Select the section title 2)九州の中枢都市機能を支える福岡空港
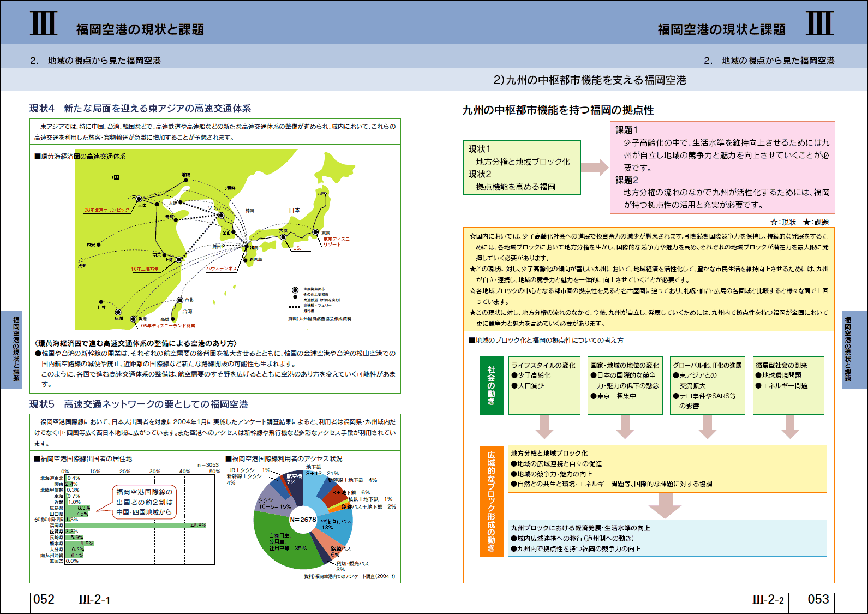868x614 pixels. click(590, 80)
